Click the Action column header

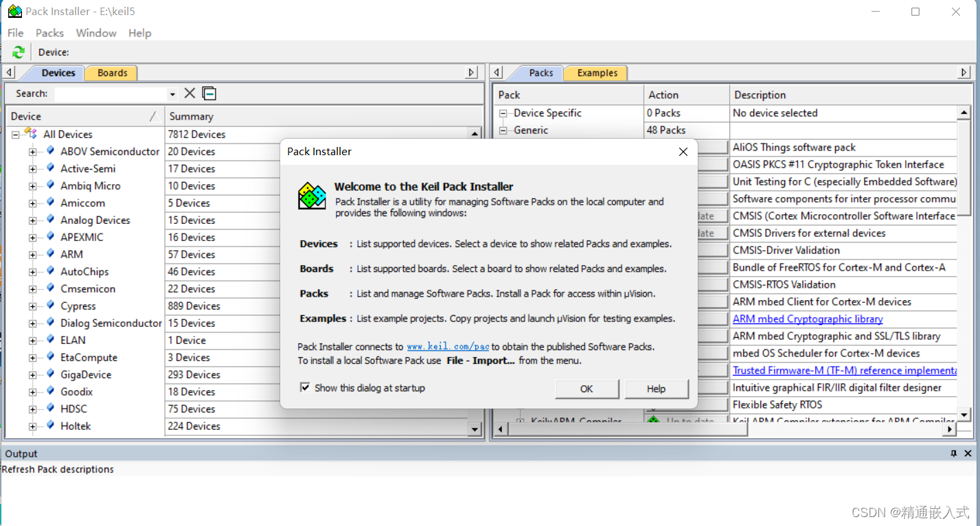686,95
